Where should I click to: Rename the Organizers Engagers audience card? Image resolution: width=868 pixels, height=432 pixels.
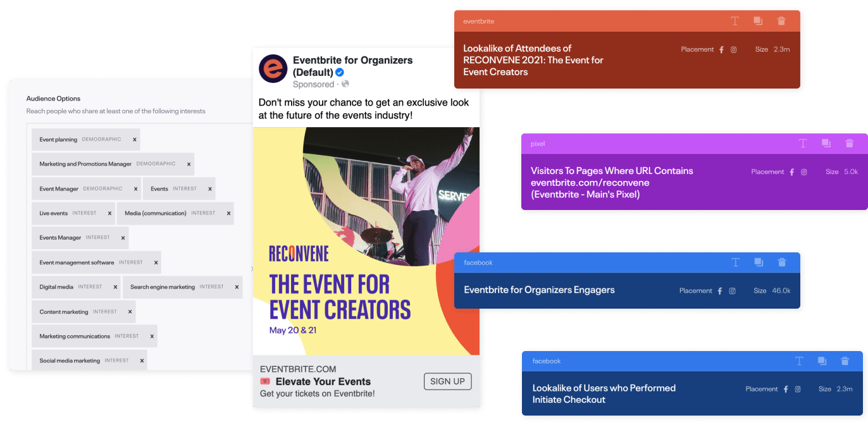(735, 262)
